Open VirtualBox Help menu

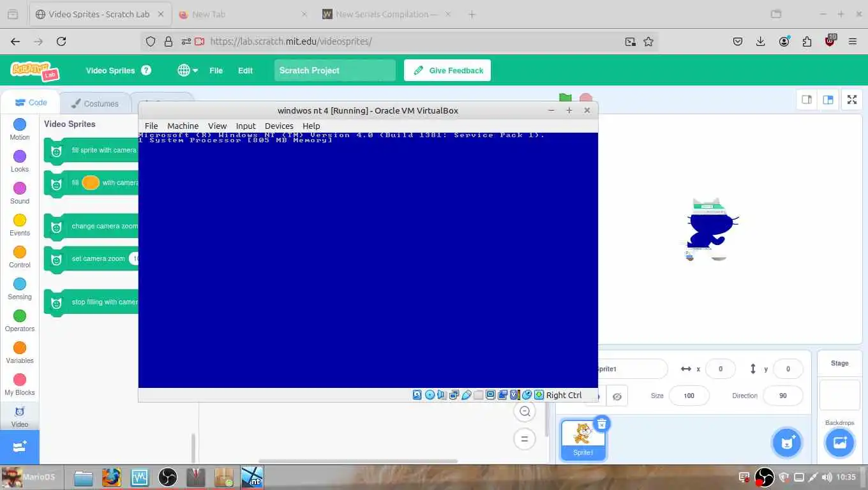(311, 126)
